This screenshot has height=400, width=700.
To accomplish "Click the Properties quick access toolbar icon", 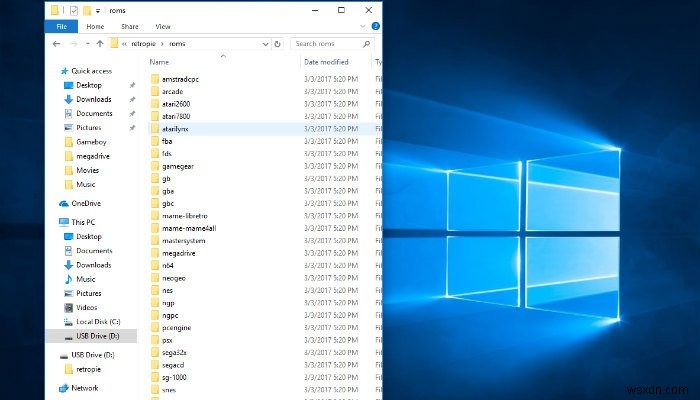I will pyautogui.click(x=74, y=10).
